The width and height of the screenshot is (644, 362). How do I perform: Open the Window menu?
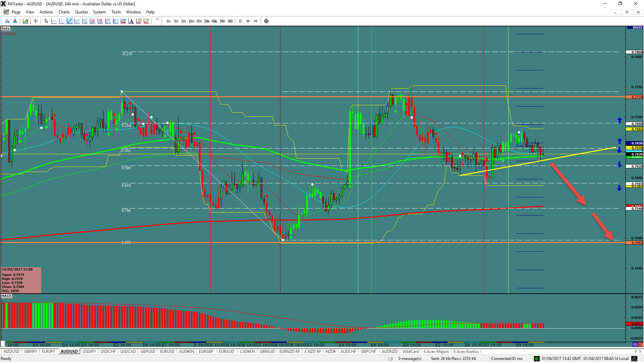coord(133,12)
